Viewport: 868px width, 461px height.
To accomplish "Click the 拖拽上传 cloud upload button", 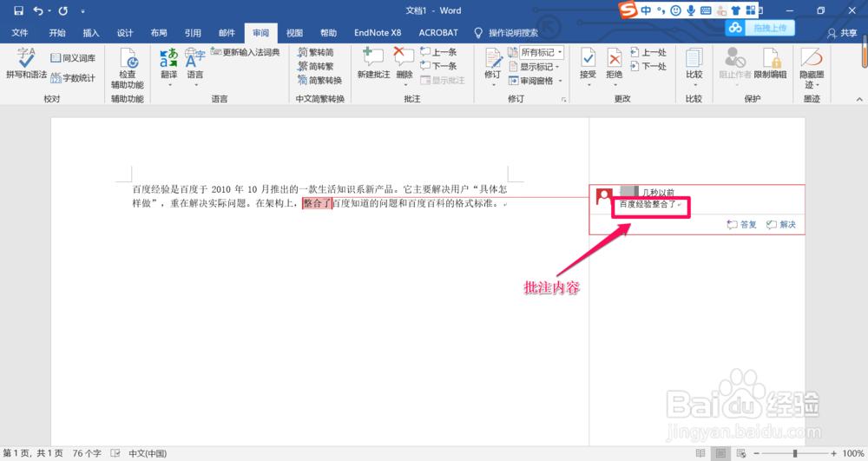I will (x=760, y=28).
